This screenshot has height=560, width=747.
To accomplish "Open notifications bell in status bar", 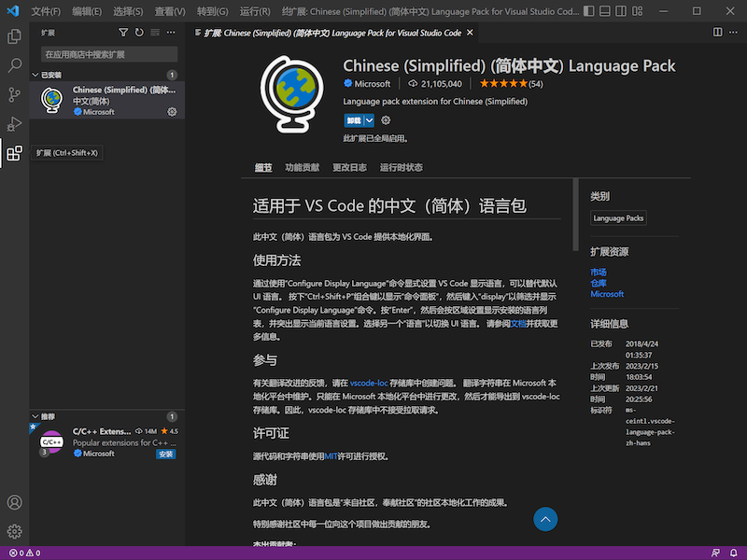I will pyautogui.click(x=735, y=553).
